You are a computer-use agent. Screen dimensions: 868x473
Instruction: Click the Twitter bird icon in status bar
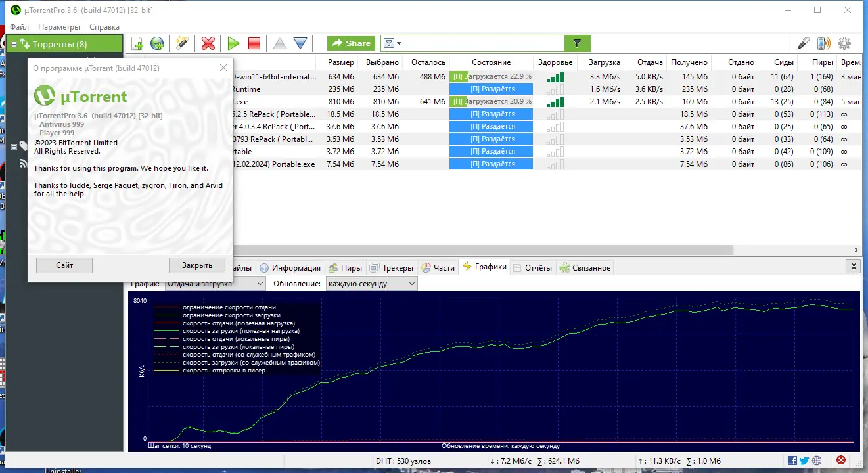coord(804,461)
